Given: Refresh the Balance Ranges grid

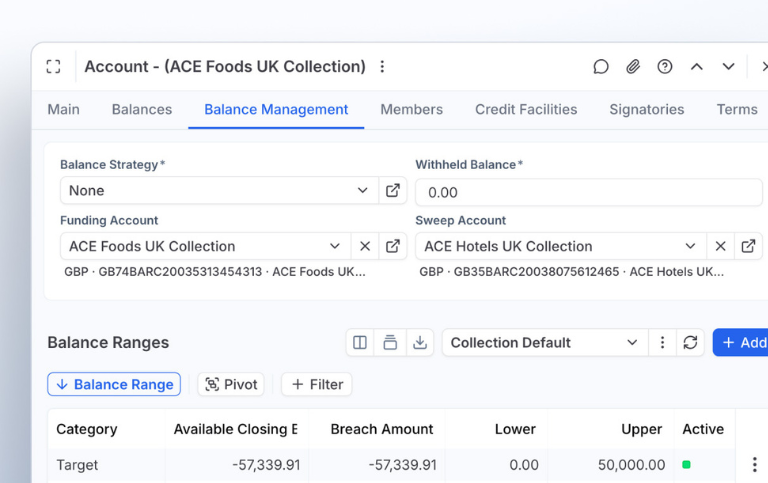Looking at the screenshot, I should pyautogui.click(x=691, y=342).
